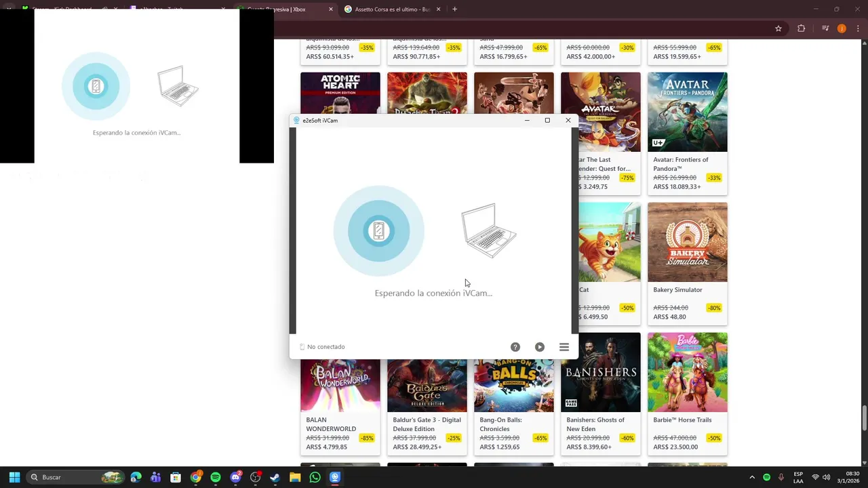
Task: Open Microsoft Store from taskbar
Action: click(x=176, y=477)
